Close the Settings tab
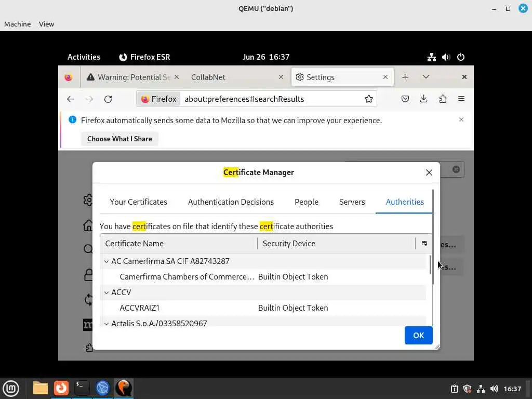The image size is (532, 399). (385, 77)
